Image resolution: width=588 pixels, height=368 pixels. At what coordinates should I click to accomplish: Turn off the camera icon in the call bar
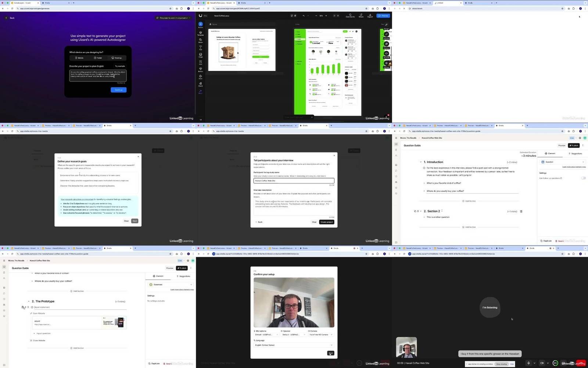(542, 363)
